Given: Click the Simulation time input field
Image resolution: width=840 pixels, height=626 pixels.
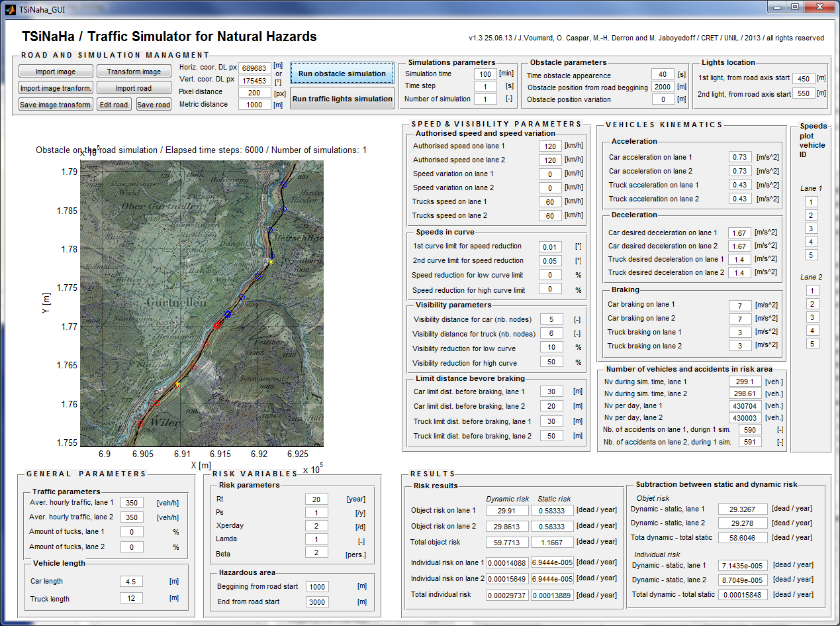Looking at the screenshot, I should pyautogui.click(x=485, y=74).
